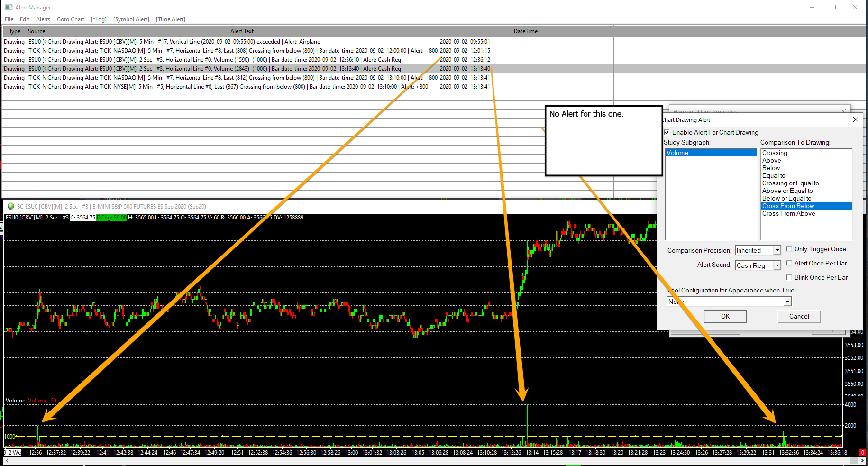The height and width of the screenshot is (466, 868).
Task: Select alert text with Volume (2843)
Action: tap(224, 69)
